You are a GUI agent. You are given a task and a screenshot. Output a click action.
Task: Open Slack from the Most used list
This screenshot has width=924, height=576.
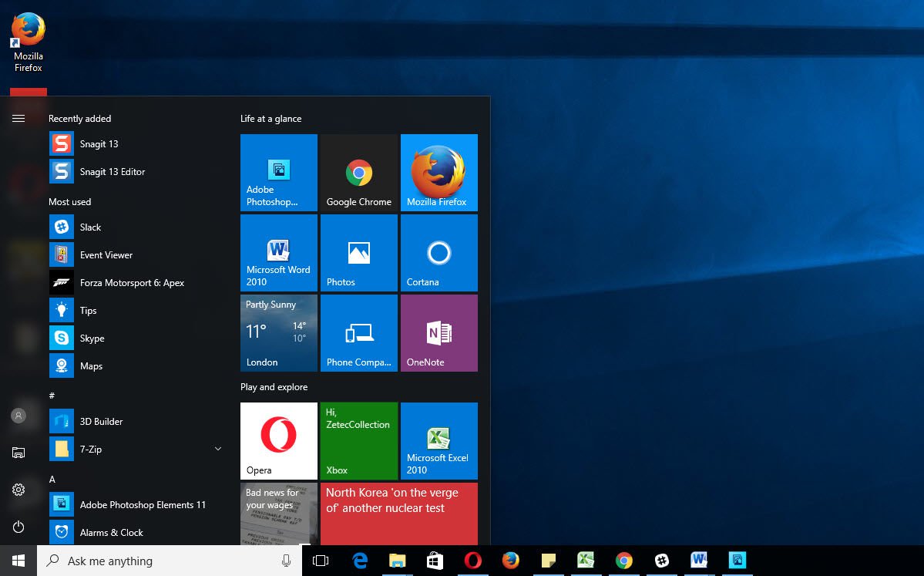90,227
